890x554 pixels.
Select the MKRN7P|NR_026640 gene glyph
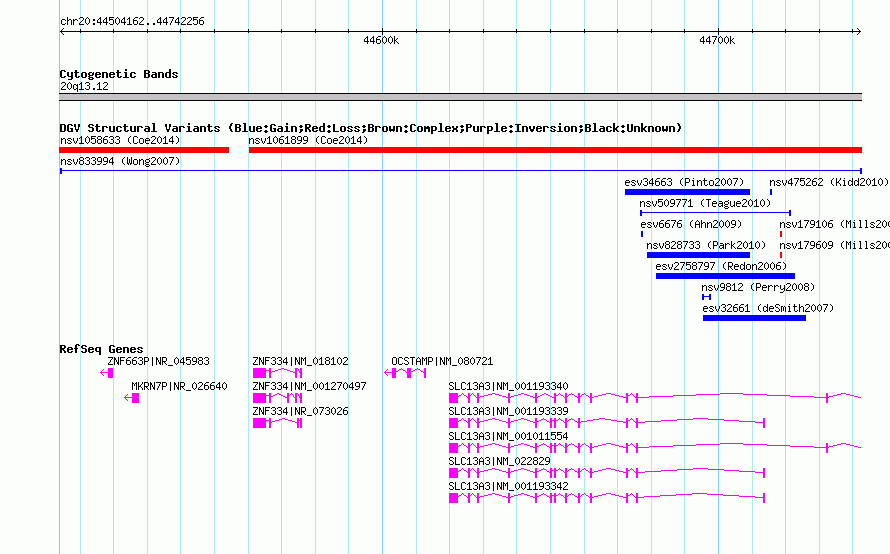click(132, 398)
